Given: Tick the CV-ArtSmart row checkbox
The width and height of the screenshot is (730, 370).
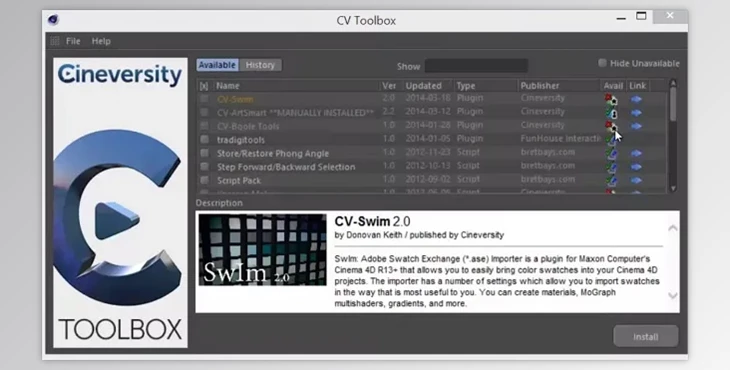Looking at the screenshot, I should pos(204,112).
